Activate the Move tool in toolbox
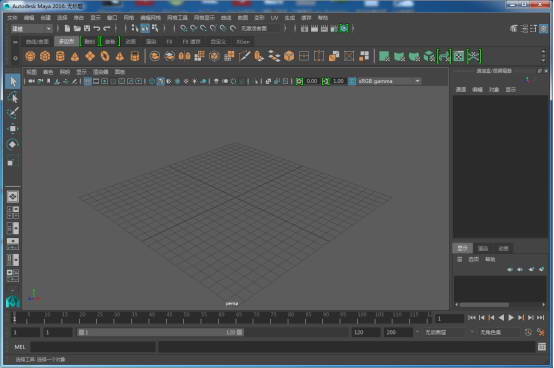 point(13,129)
